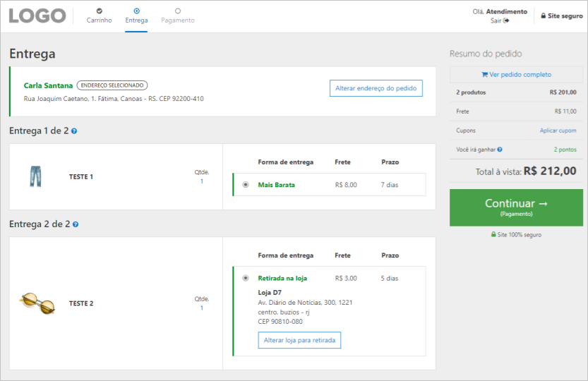Viewport: 588px width, 381px height.
Task: Click the Carrinho step checkmark icon
Action: [x=99, y=11]
